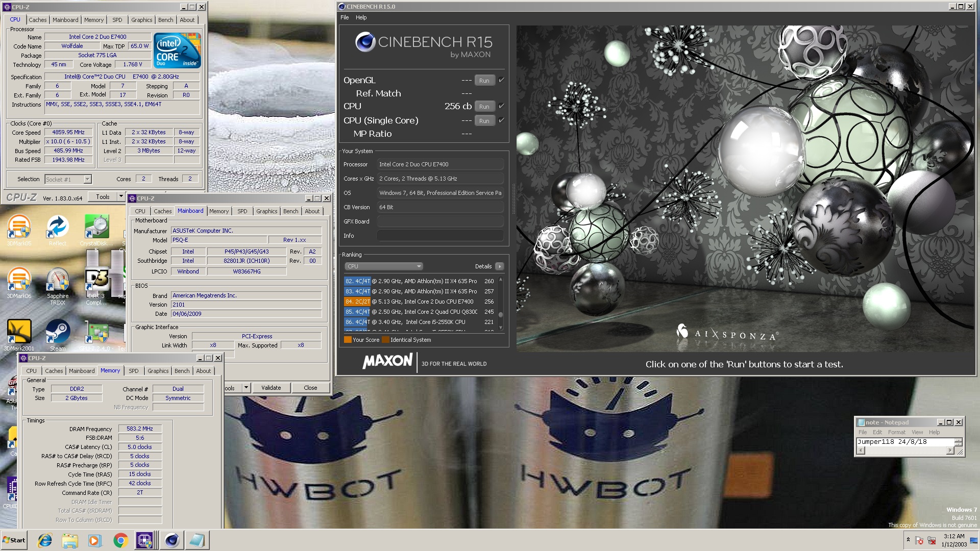Open the Tools dropdown arrow in top CPU-Z window
Image resolution: width=980 pixels, height=551 pixels.
pyautogui.click(x=121, y=196)
